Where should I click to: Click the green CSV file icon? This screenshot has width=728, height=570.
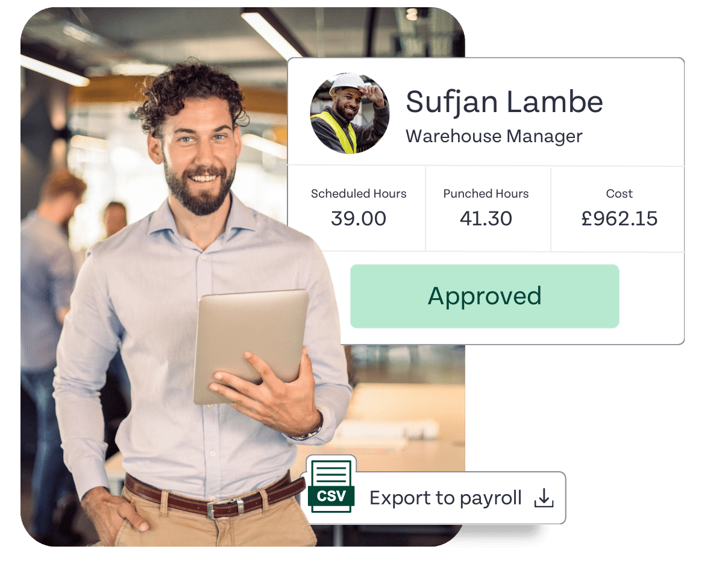[330, 486]
